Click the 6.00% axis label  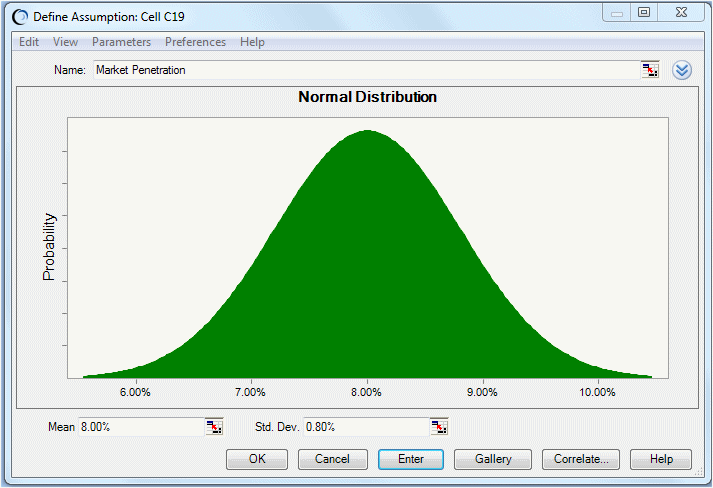click(135, 392)
